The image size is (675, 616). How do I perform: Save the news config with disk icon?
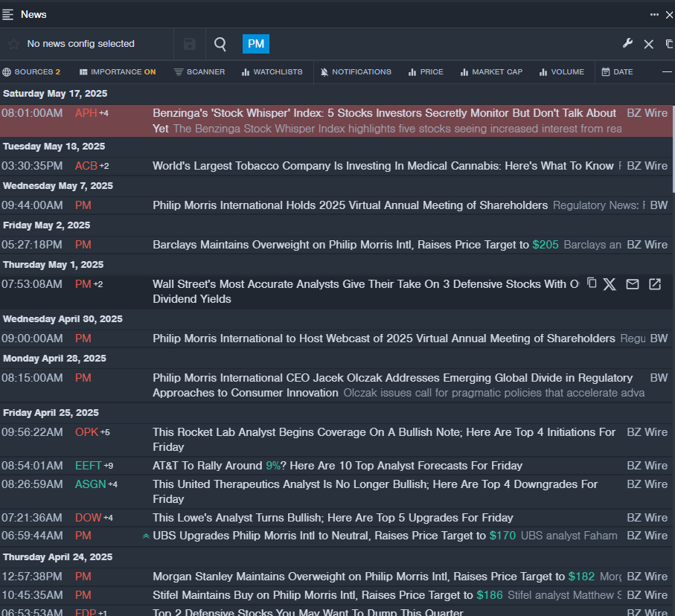[190, 44]
